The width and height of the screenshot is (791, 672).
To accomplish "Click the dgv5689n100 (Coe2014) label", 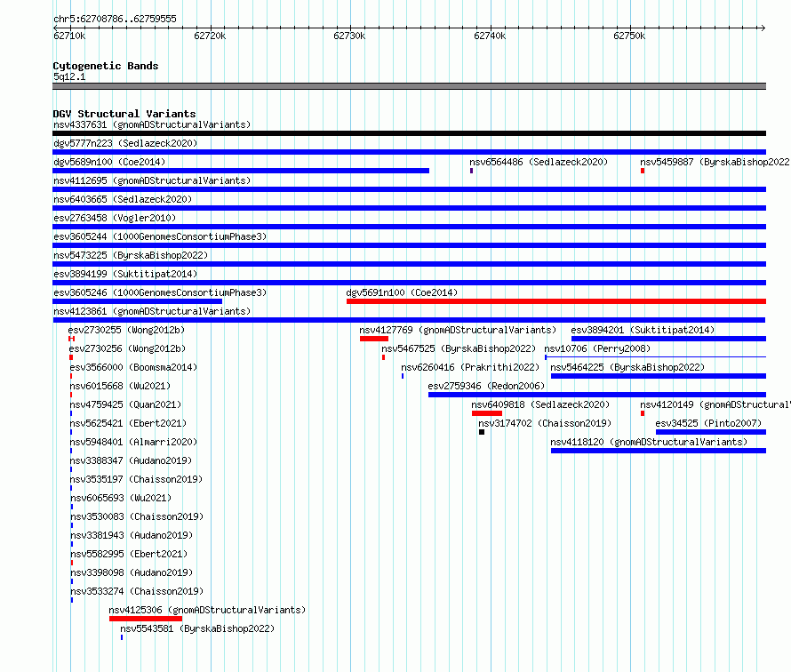I will [x=109, y=162].
